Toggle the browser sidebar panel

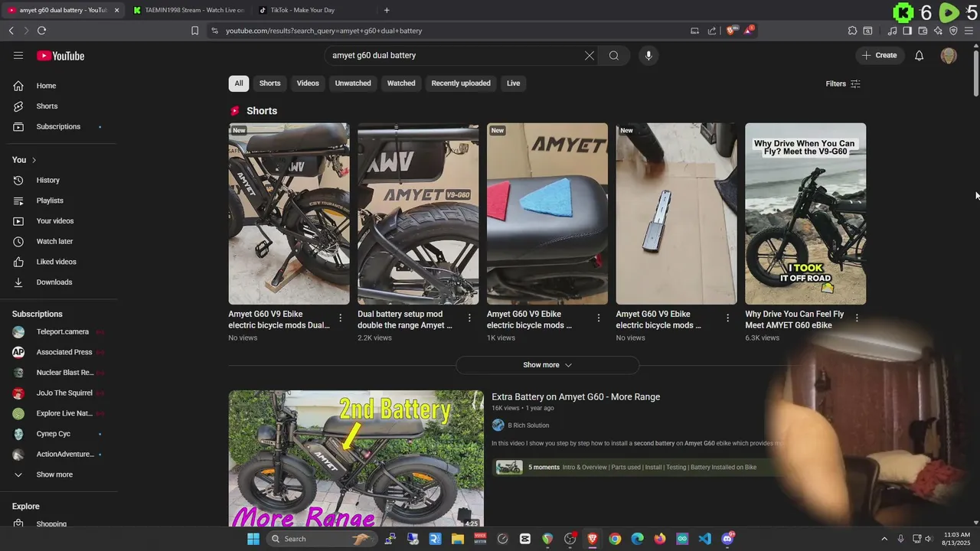coord(907,31)
